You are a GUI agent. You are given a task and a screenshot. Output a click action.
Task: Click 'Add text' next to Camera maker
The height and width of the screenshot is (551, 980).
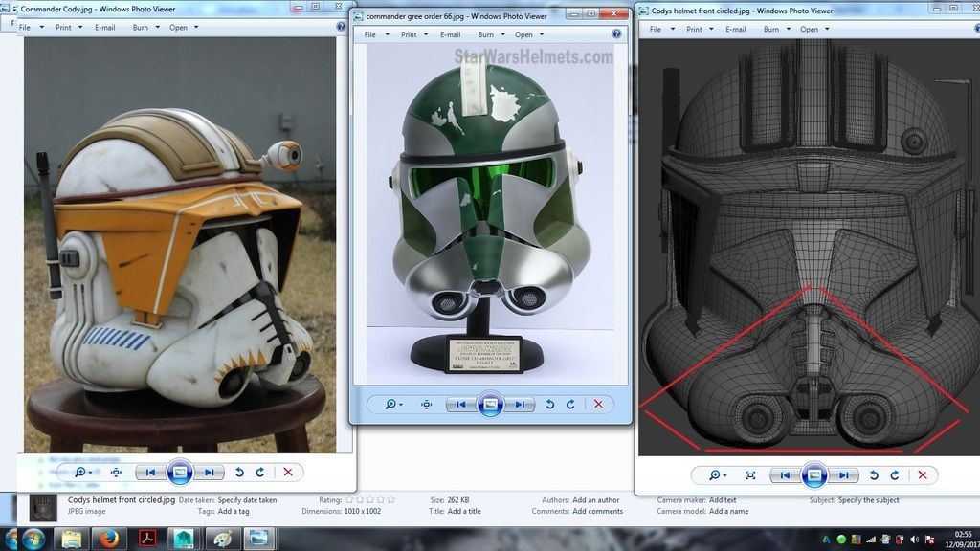(723, 500)
